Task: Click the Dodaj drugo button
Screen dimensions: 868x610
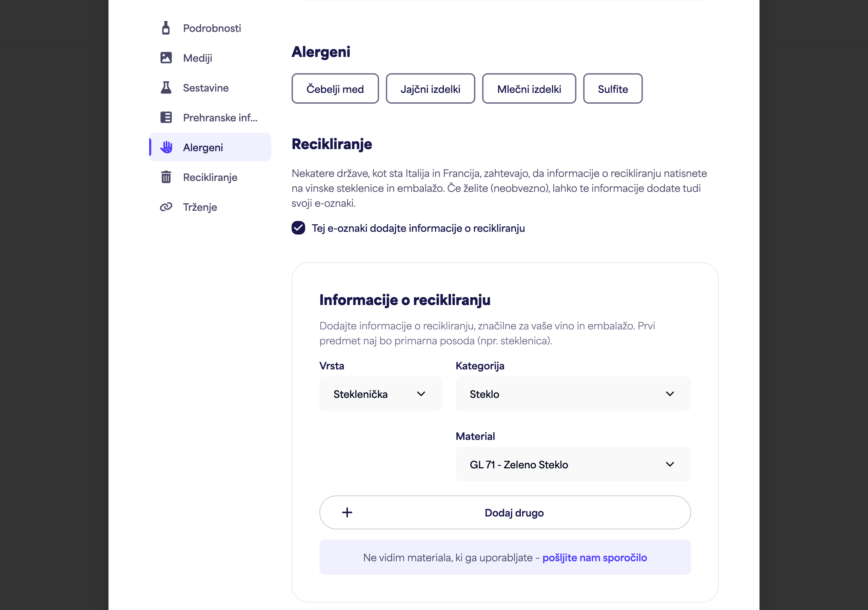Action: [505, 512]
